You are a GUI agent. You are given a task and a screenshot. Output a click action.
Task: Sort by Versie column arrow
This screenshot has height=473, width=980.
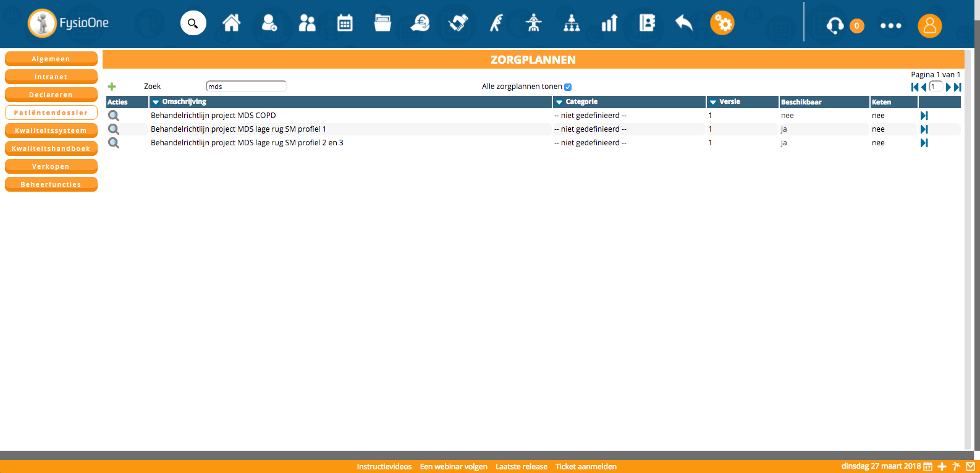[x=713, y=102]
